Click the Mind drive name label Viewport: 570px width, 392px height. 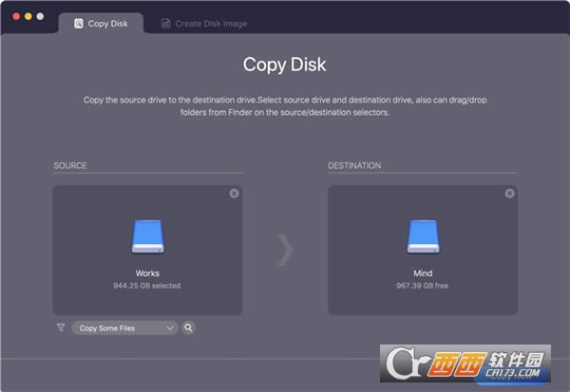(x=423, y=273)
